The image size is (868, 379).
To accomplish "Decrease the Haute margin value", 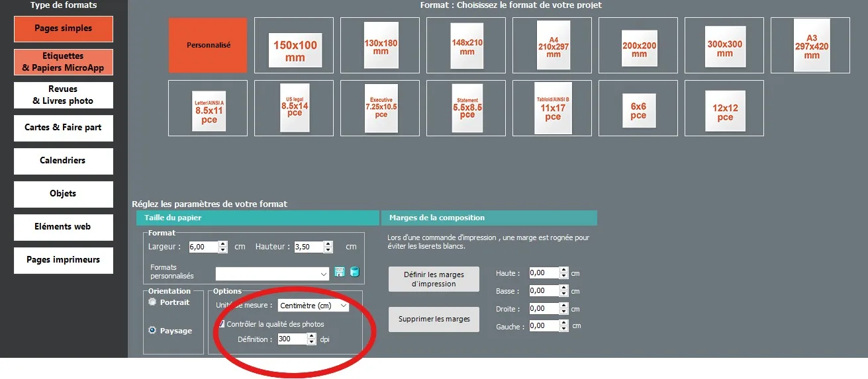I will tap(563, 276).
